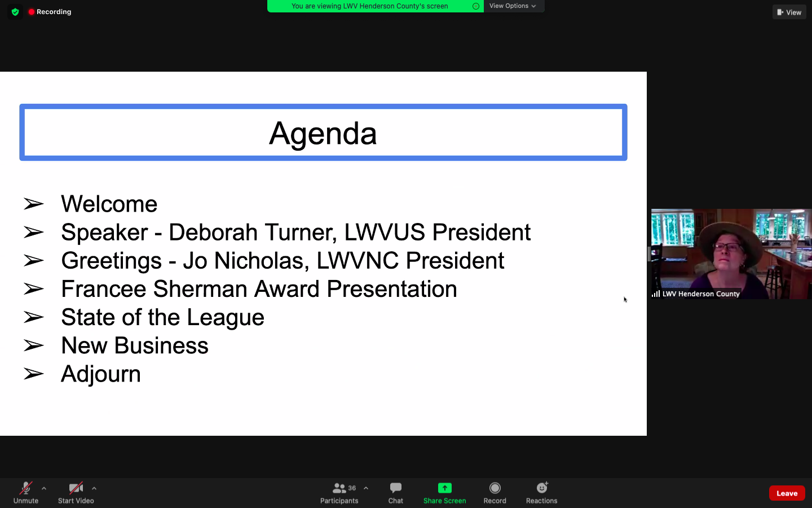Click the video panel divider handle

648,254
